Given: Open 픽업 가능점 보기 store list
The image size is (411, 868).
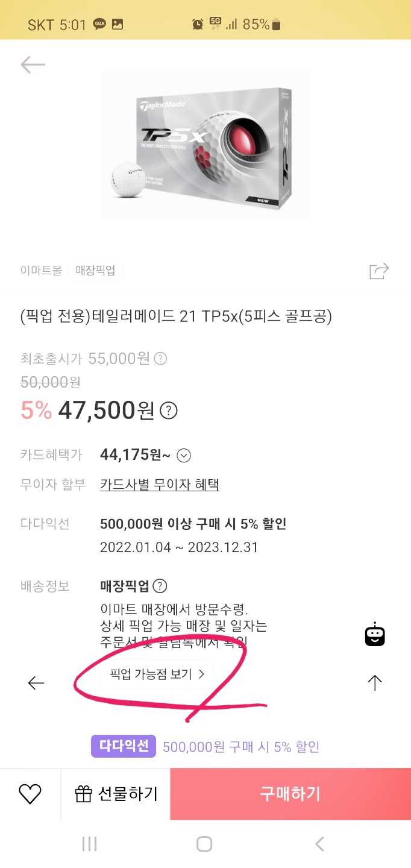Looking at the screenshot, I should [157, 674].
